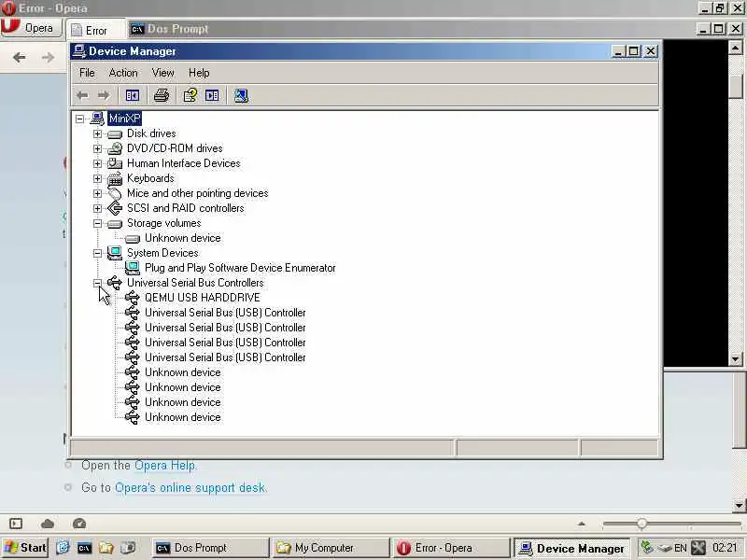Collapse the MiniXP root node
The image size is (747, 560).
[x=79, y=119]
